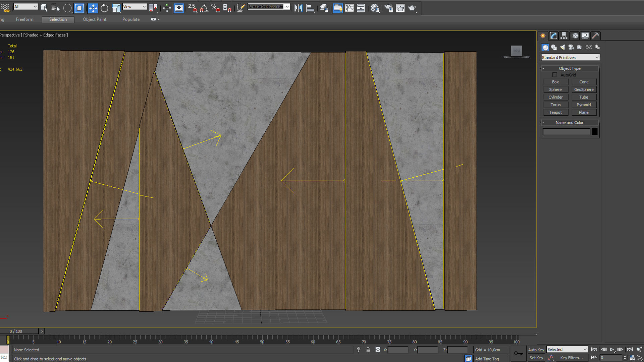Create a Cylinder primitive

555,97
